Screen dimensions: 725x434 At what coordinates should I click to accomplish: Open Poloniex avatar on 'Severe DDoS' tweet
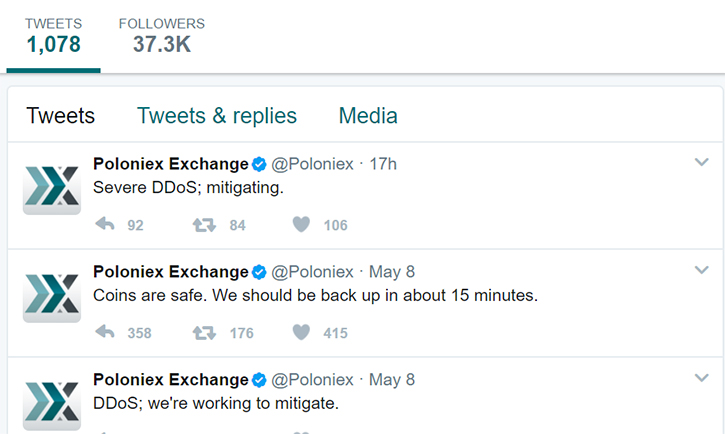pos(52,187)
